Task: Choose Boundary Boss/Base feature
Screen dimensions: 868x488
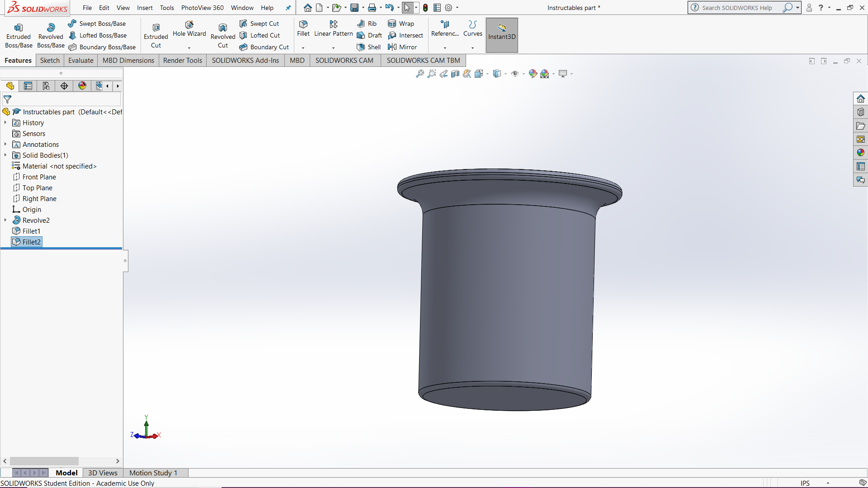Action: 102,47
